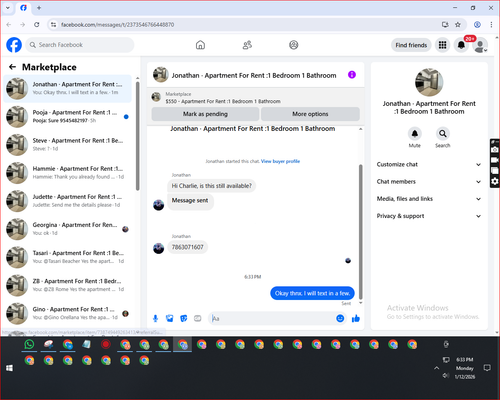The image size is (500, 400).
Task: Click the Find friends button
Action: [411, 45]
